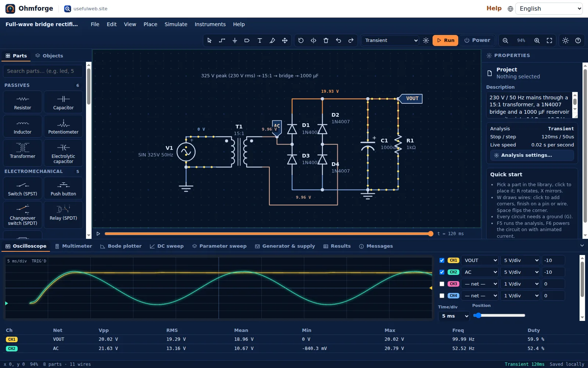Select the probe pen tool
Image resolution: width=588 pixels, height=368 pixels.
(272, 40)
